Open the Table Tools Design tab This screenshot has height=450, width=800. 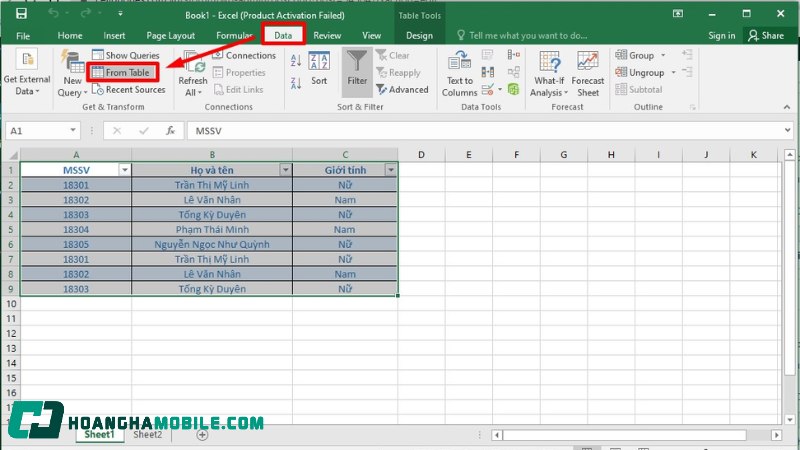pyautogui.click(x=419, y=36)
